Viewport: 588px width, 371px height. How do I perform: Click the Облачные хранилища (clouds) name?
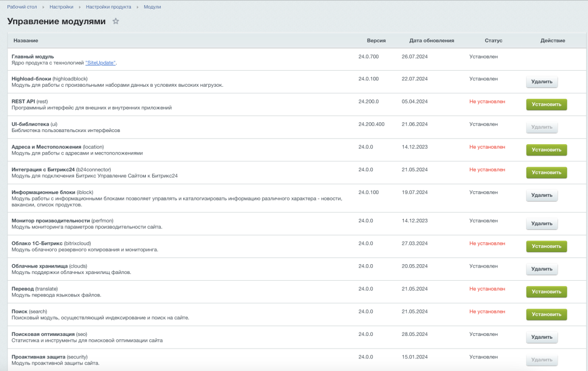tap(49, 266)
